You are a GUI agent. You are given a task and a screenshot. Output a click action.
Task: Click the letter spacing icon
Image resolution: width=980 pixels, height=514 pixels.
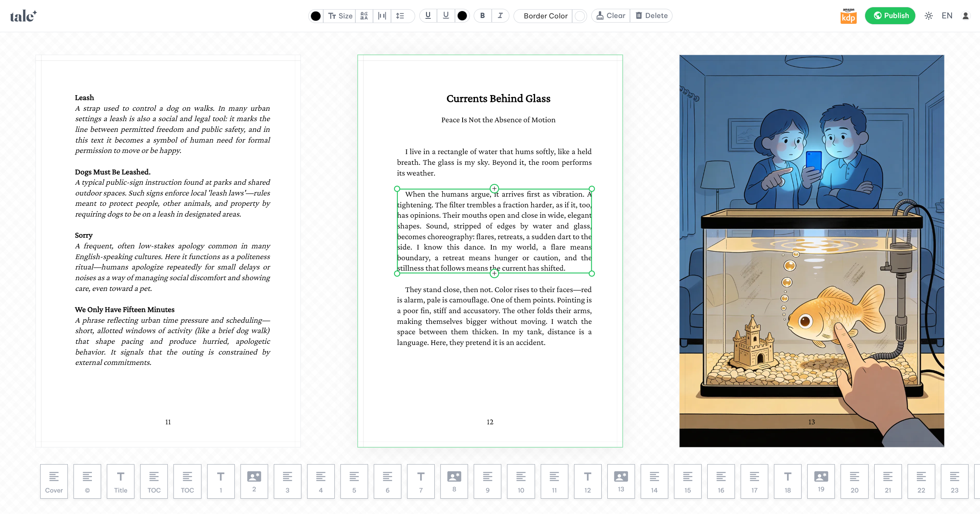pyautogui.click(x=382, y=16)
